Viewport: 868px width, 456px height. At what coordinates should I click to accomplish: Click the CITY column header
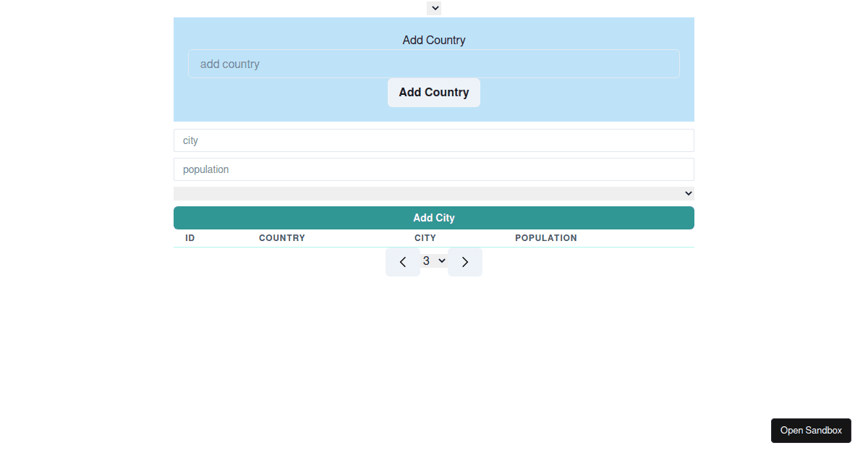click(425, 237)
